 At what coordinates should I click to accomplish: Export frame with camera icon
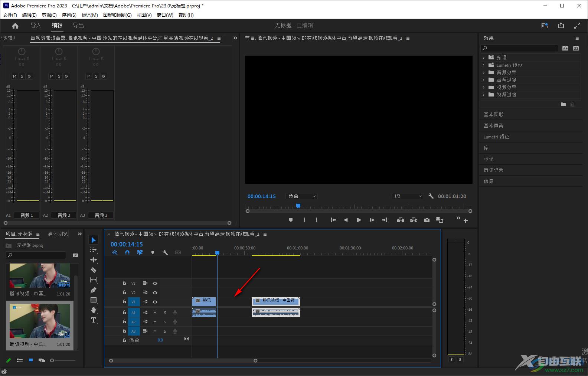(427, 220)
